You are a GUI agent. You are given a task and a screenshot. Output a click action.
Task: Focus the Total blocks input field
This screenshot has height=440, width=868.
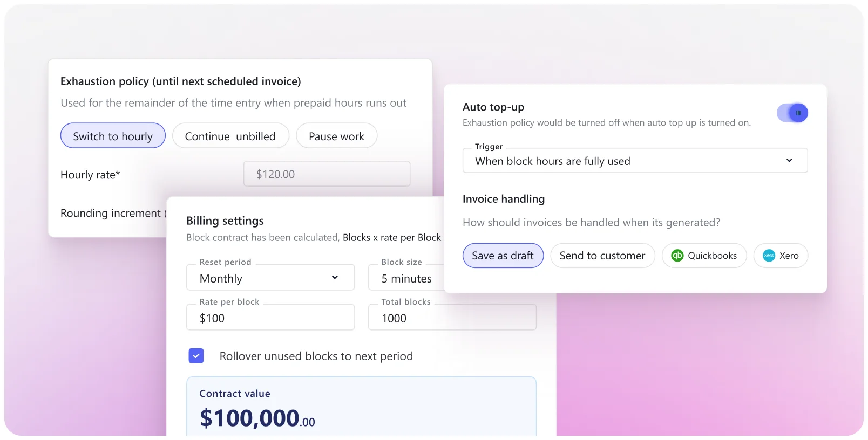(452, 318)
